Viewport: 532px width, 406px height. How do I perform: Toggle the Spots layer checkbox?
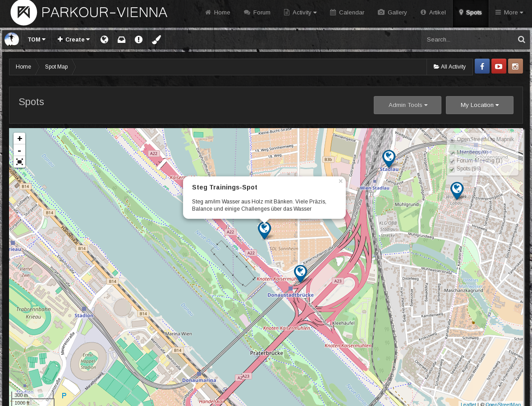coord(452,169)
